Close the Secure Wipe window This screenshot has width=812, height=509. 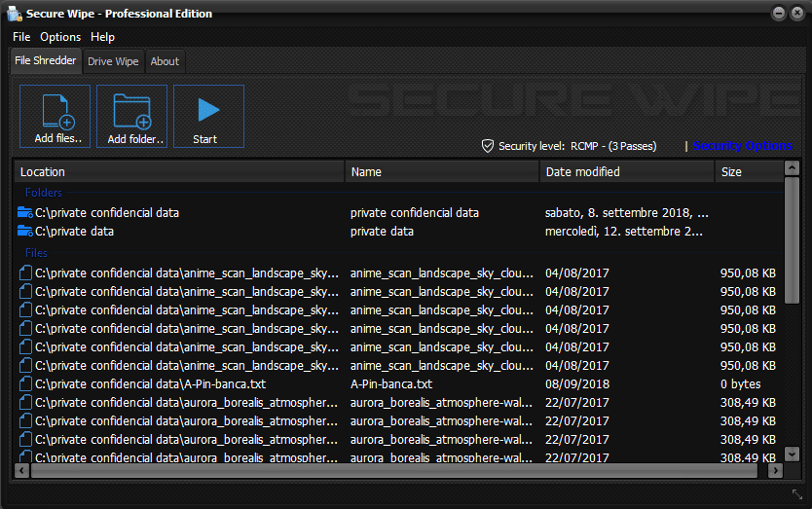[x=797, y=13]
